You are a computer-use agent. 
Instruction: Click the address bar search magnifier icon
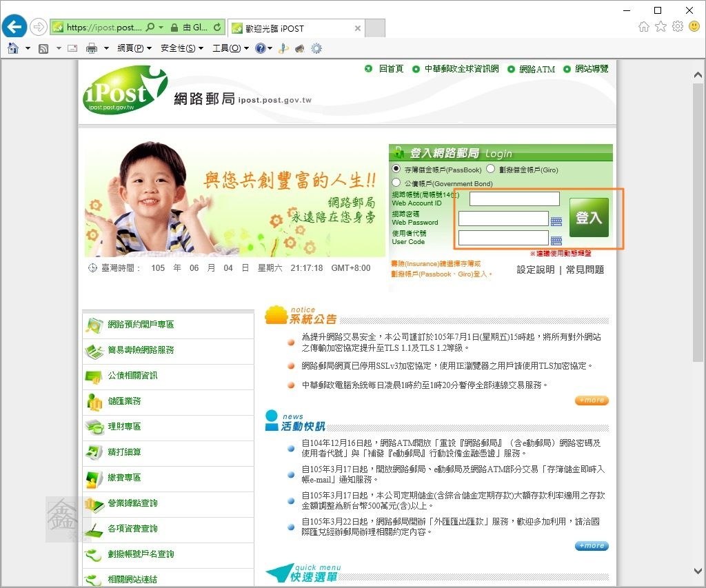point(150,28)
